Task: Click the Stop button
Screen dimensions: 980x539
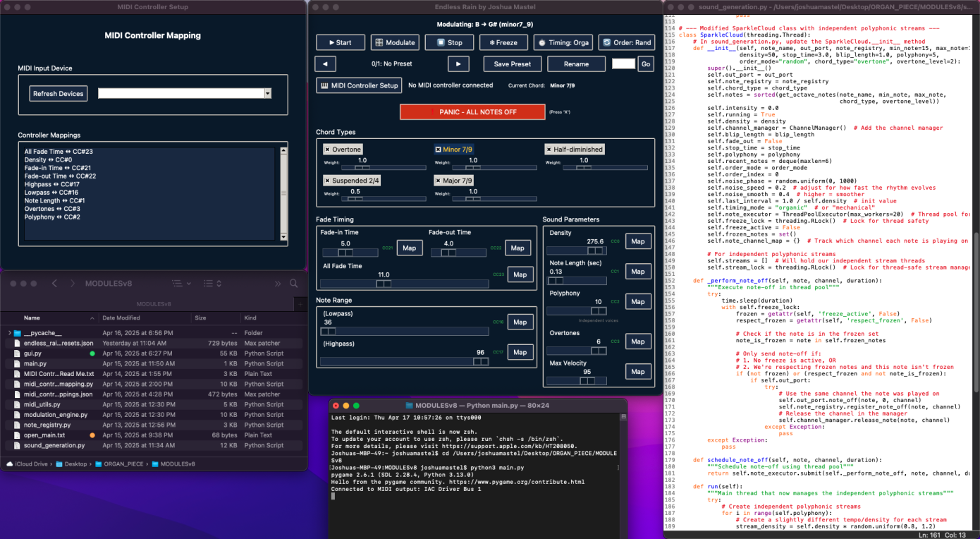Action: (x=449, y=42)
